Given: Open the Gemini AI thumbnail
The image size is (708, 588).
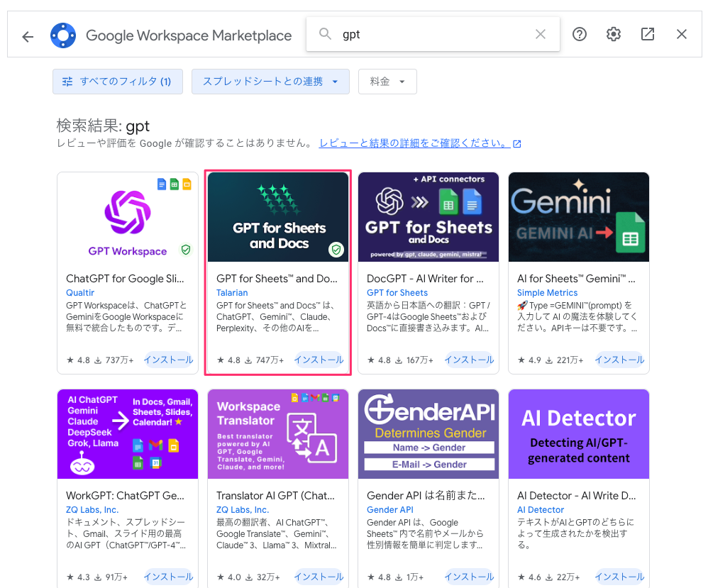Looking at the screenshot, I should pyautogui.click(x=579, y=217).
